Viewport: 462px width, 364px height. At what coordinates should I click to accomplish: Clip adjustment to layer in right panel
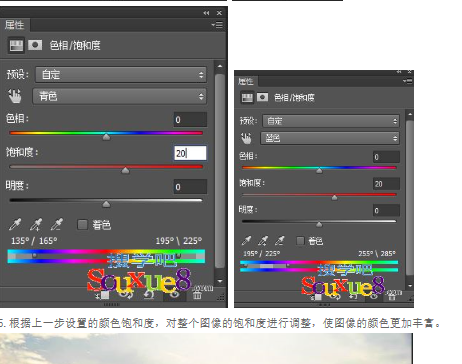[316, 297]
